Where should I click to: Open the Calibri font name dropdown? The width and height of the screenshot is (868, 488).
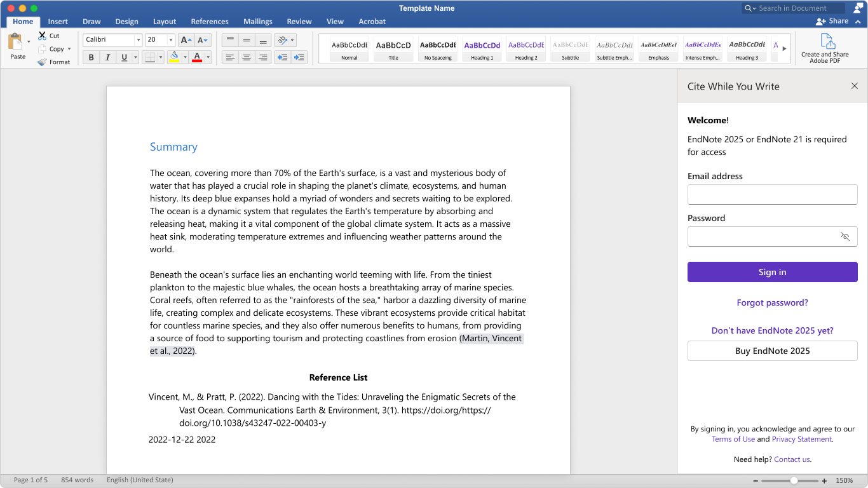coord(138,40)
